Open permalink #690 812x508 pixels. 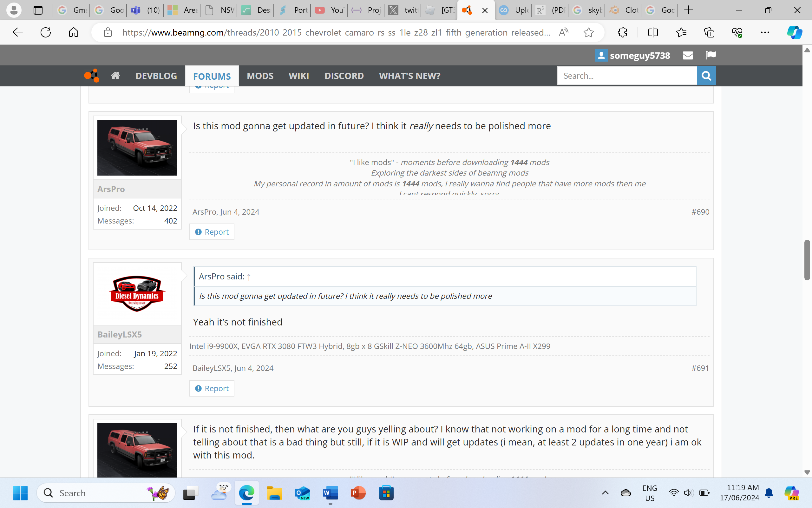[x=700, y=212]
